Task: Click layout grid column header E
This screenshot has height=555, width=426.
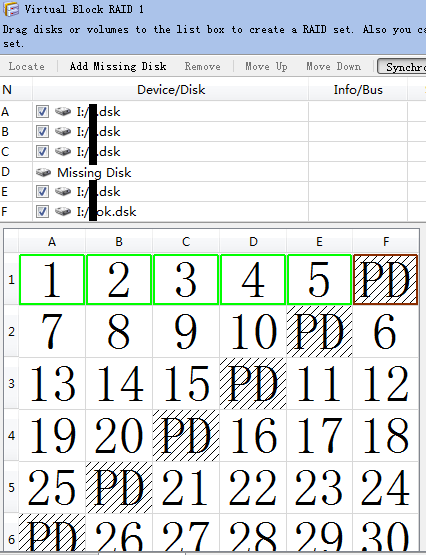Action: coord(319,242)
